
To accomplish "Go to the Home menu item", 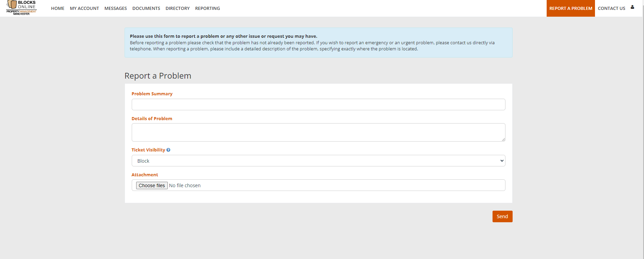I will pyautogui.click(x=58, y=8).
